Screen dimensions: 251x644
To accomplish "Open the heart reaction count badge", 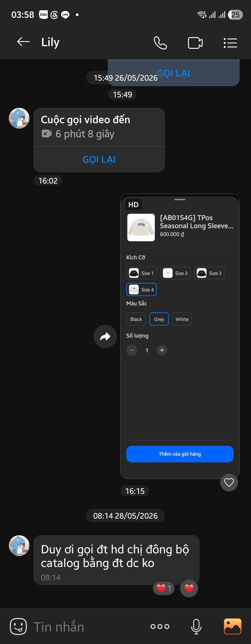I will click(x=164, y=588).
